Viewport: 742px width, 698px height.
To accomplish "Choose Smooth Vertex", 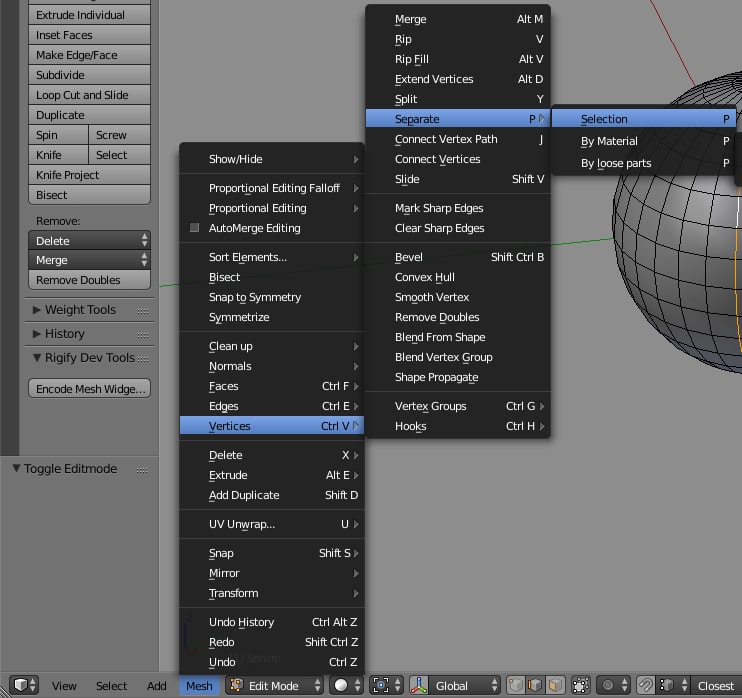I will (x=458, y=297).
